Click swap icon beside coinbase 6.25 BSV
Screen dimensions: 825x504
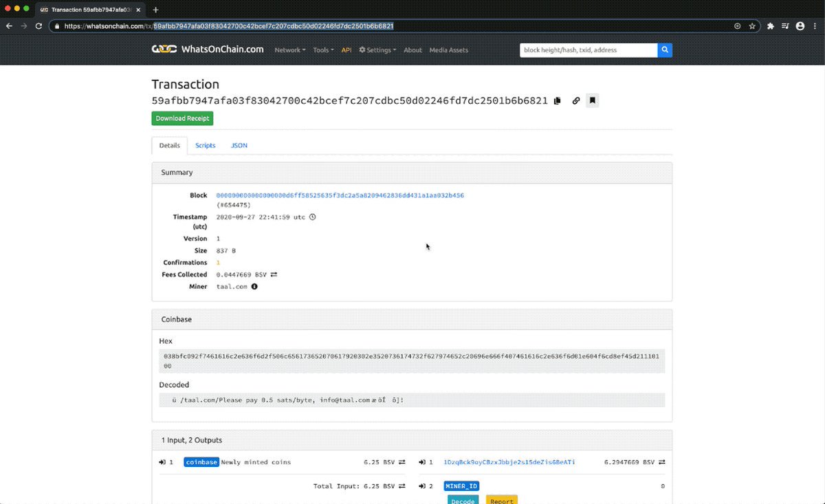(x=401, y=462)
